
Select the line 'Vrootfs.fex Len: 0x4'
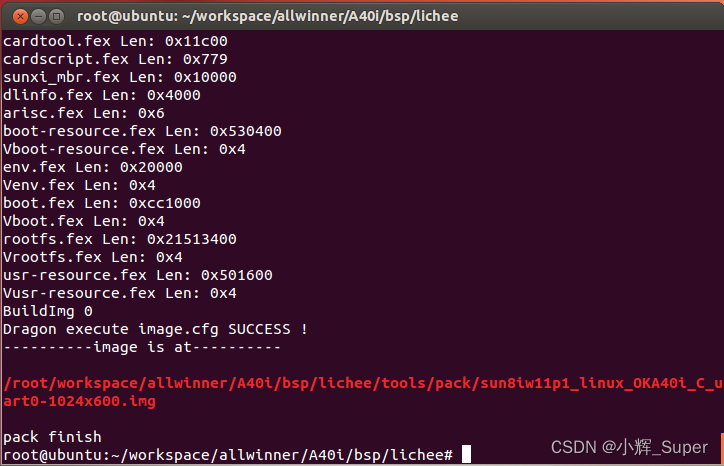click(x=93, y=257)
